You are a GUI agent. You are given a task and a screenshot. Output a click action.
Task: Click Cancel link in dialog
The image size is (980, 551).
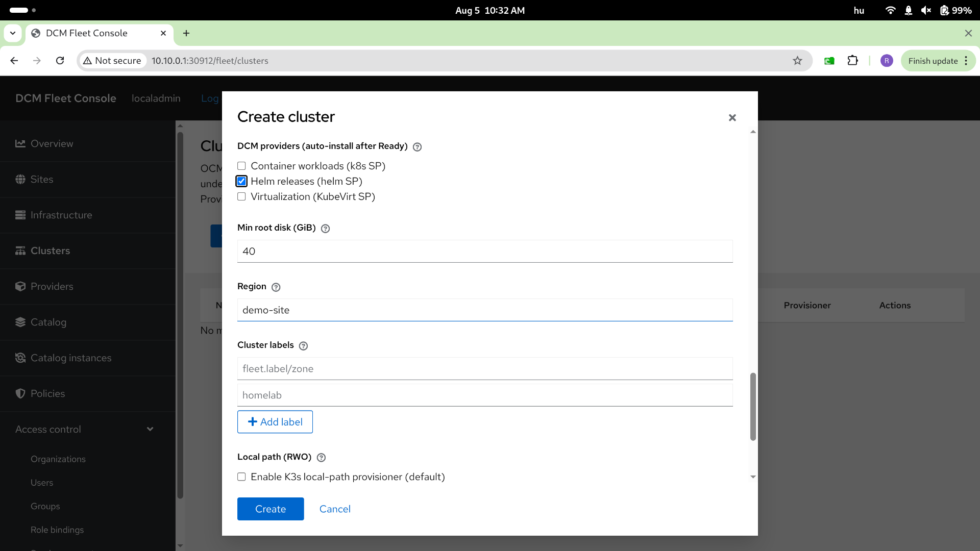pos(335,509)
